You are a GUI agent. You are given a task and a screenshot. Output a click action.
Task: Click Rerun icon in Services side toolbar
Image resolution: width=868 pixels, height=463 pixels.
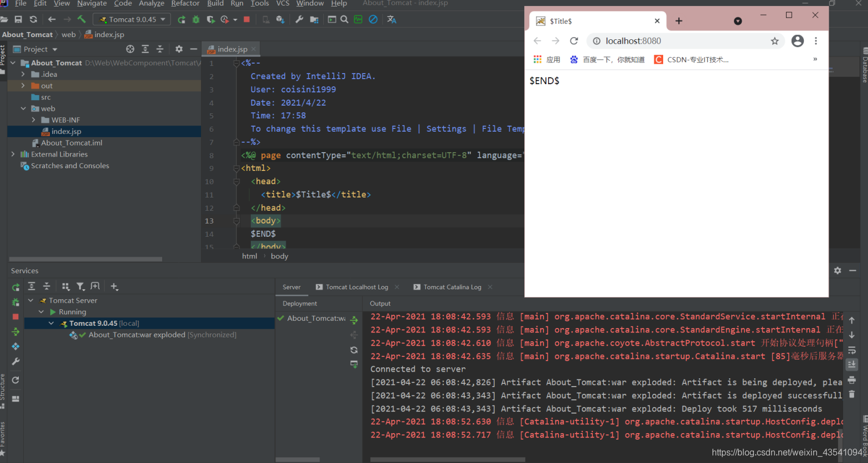(15, 287)
